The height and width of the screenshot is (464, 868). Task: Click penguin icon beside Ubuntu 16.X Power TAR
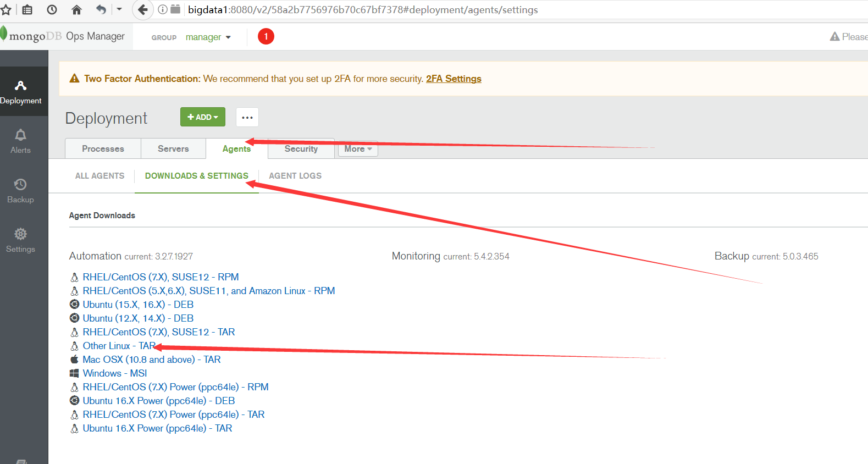pyautogui.click(x=74, y=428)
